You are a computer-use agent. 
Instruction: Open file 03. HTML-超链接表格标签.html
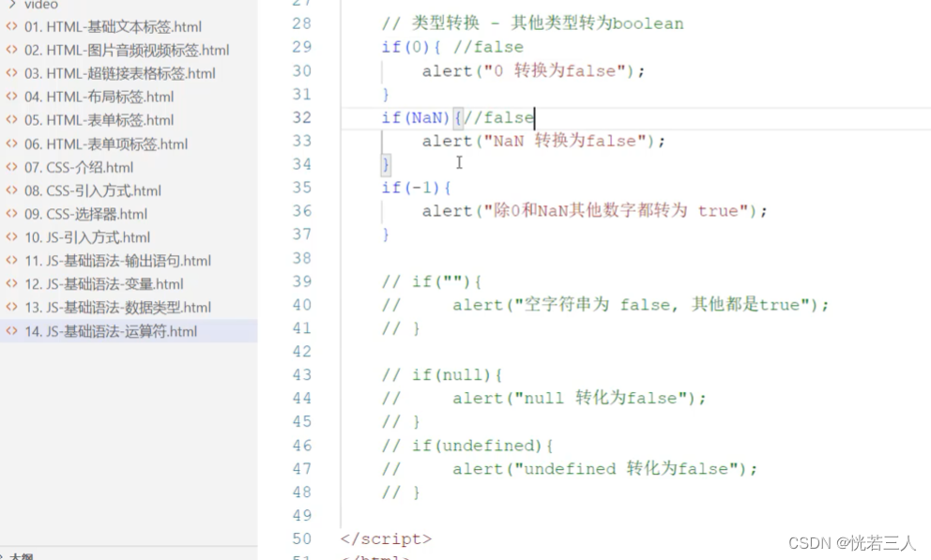coord(120,73)
